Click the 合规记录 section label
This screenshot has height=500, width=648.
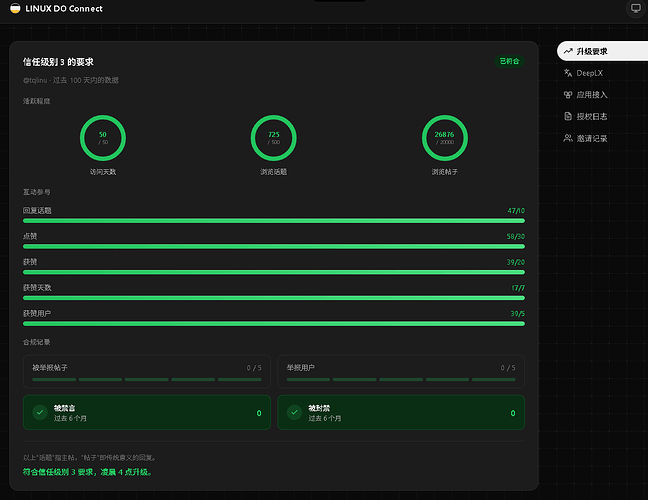pyautogui.click(x=37, y=342)
